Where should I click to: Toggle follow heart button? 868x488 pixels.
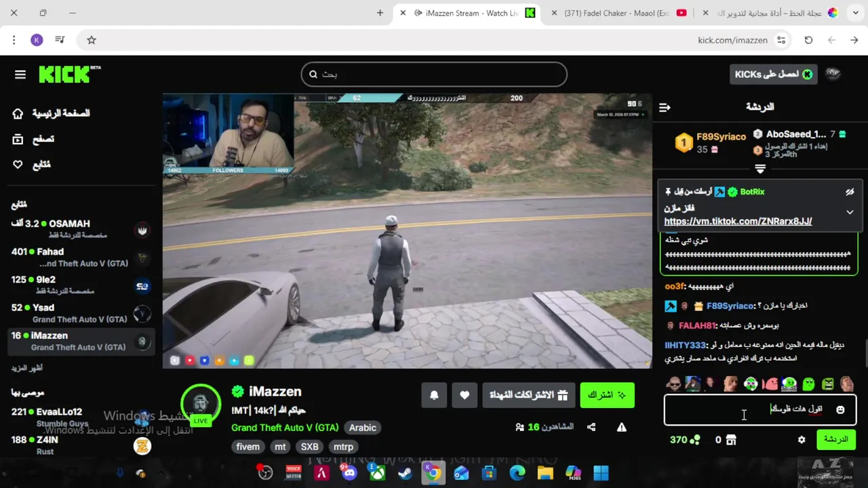coord(465,395)
